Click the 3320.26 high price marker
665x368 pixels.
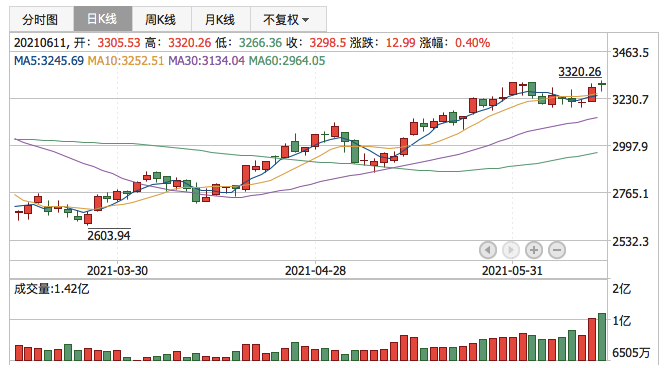click(x=579, y=72)
